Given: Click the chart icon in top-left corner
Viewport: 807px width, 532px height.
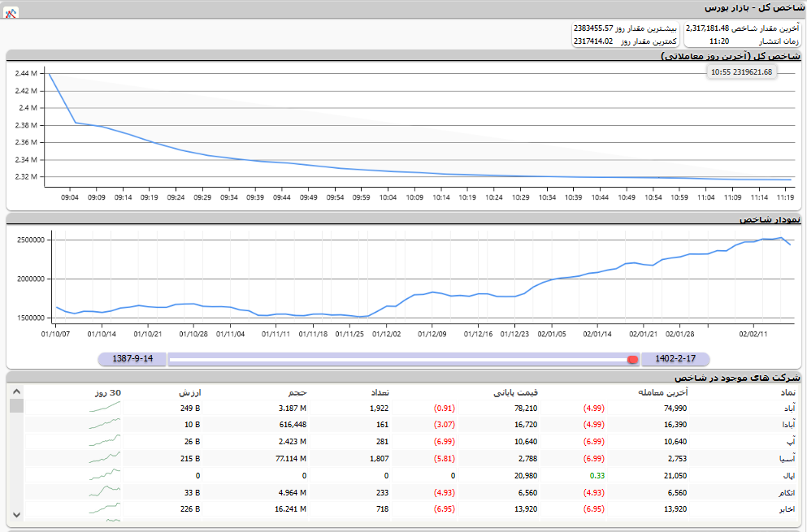Looking at the screenshot, I should click(11, 14).
